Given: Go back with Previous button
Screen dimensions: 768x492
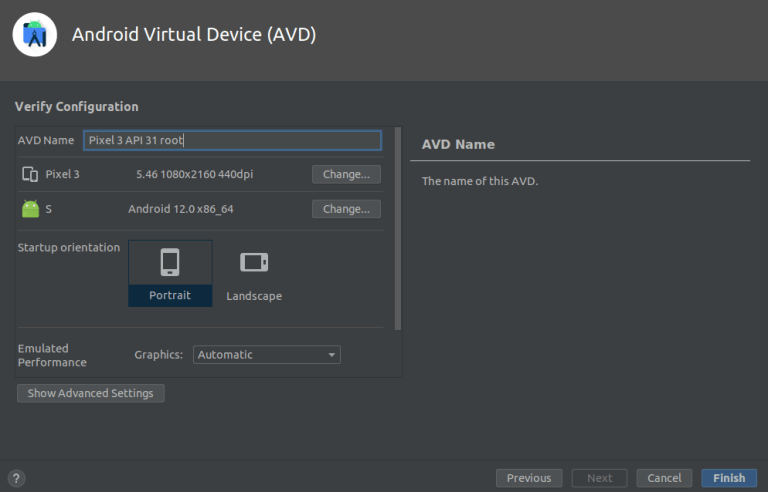Looking at the screenshot, I should pos(529,478).
